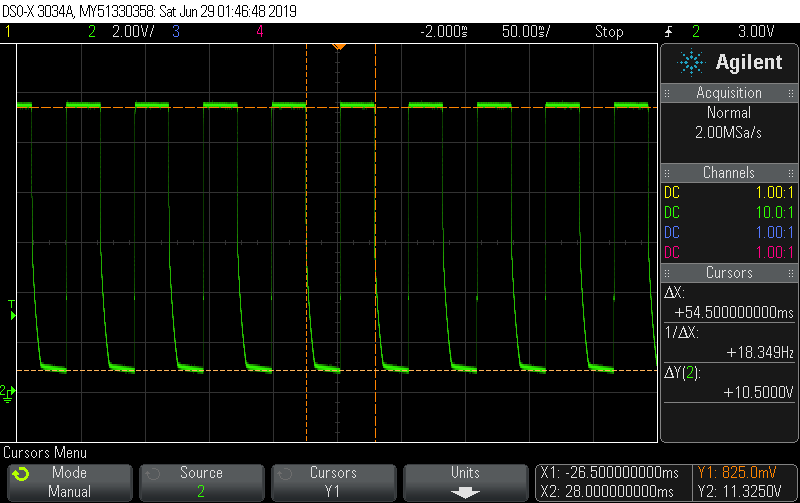Select the Cursors Y1 softkey
Screen dimensions: 800x503
pos(334,482)
